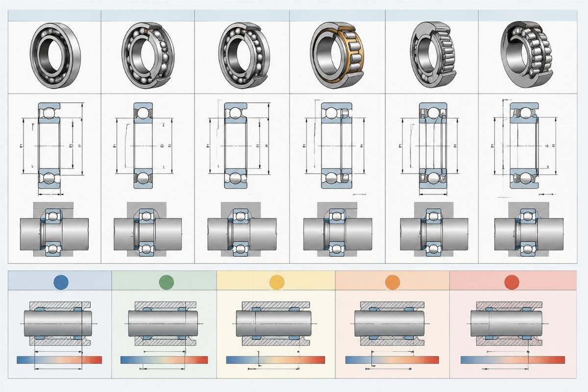Click the green circle marker
The image size is (588, 392).
click(167, 282)
